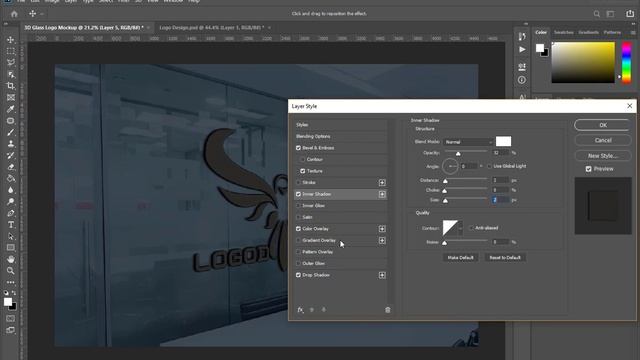Uncheck the Texture checkbox
This screenshot has height=360, width=640.
[302, 171]
